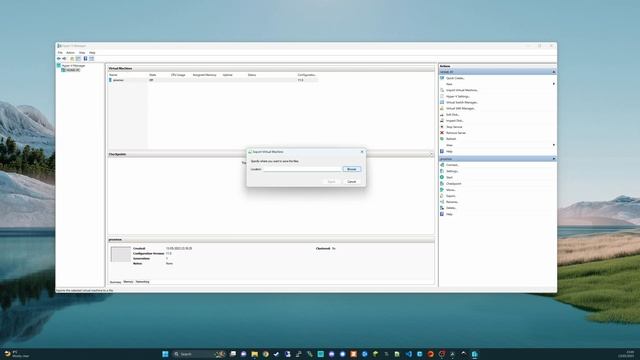Click the blue Help toolbar icon

85,59
